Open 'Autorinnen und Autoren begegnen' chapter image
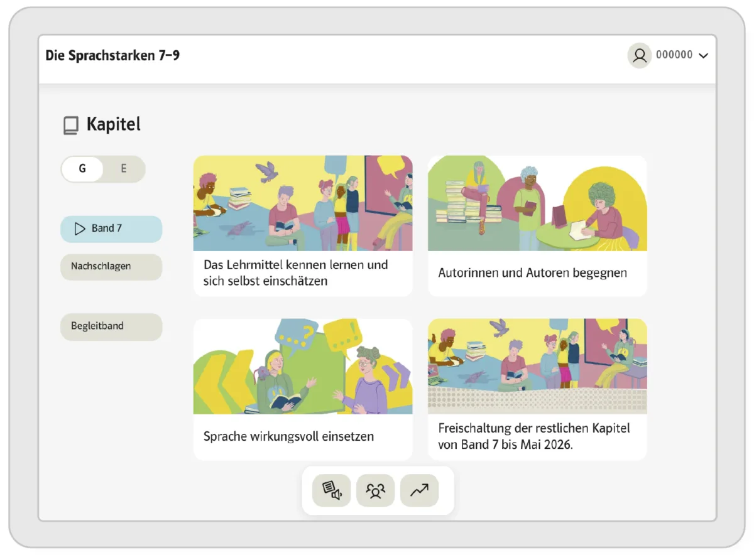Image resolution: width=754 pixels, height=560 pixels. [x=537, y=203]
